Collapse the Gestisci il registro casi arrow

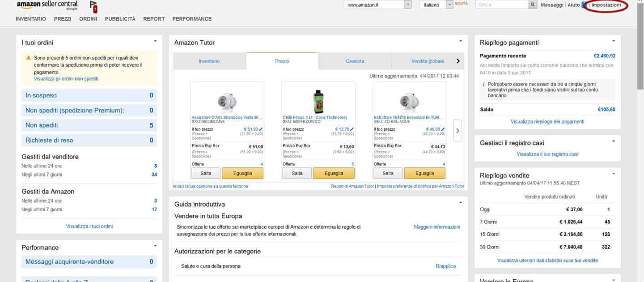pyautogui.click(x=614, y=141)
